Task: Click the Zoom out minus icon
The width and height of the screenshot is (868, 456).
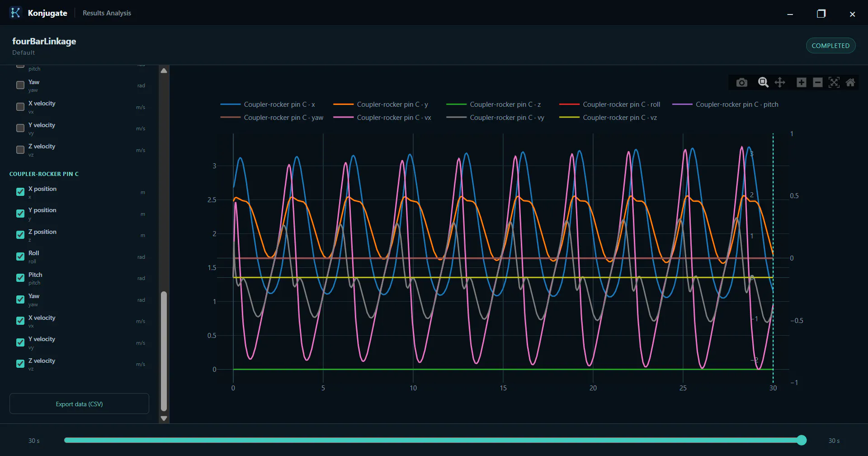Action: coord(817,82)
